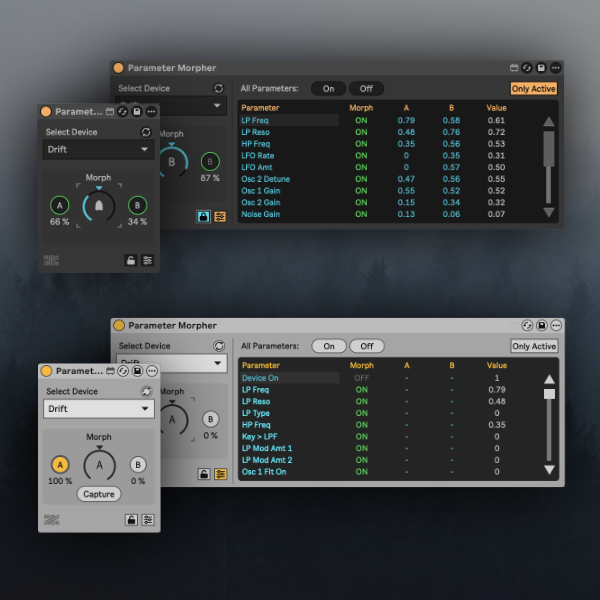Click lock icon in small light panel

131,520
